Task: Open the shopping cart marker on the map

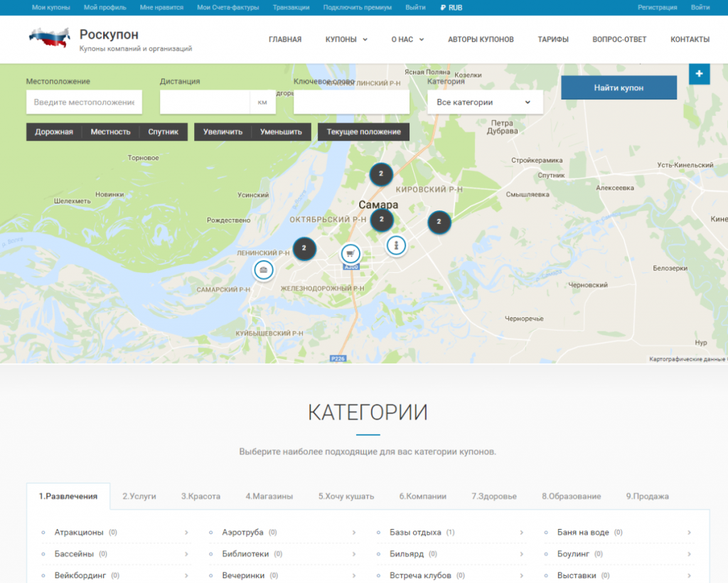Action: 350,254
